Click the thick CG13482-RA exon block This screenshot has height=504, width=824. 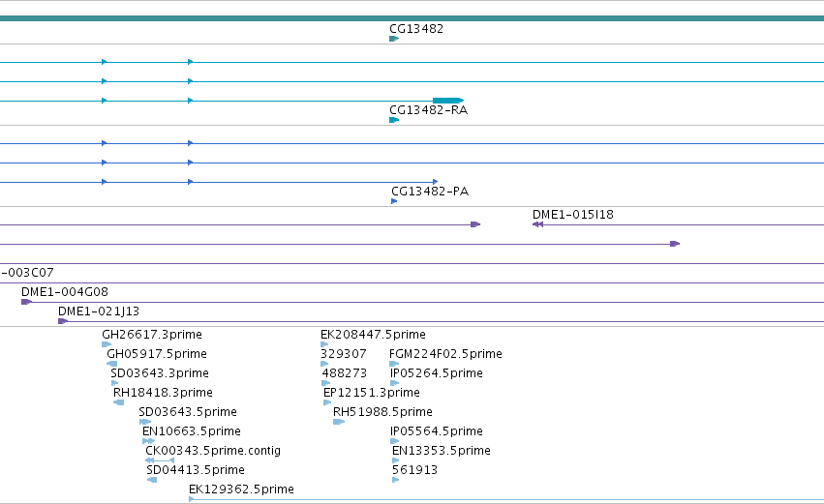(x=448, y=101)
